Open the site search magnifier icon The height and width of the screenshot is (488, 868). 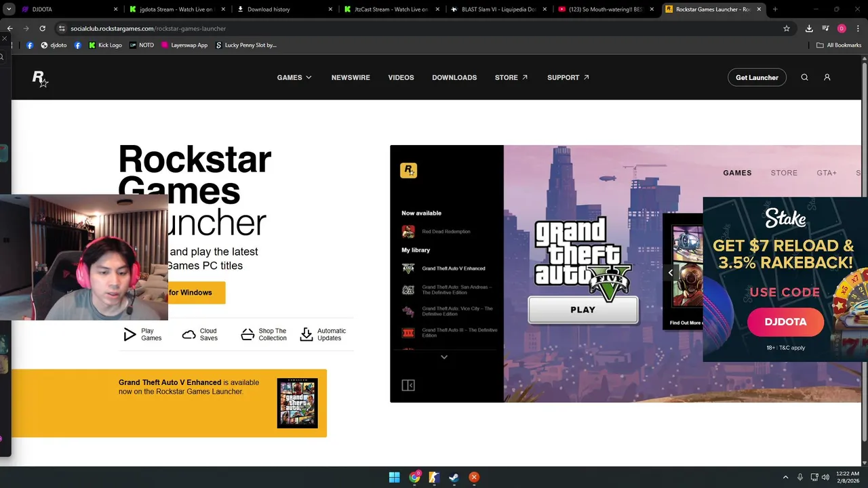804,77
